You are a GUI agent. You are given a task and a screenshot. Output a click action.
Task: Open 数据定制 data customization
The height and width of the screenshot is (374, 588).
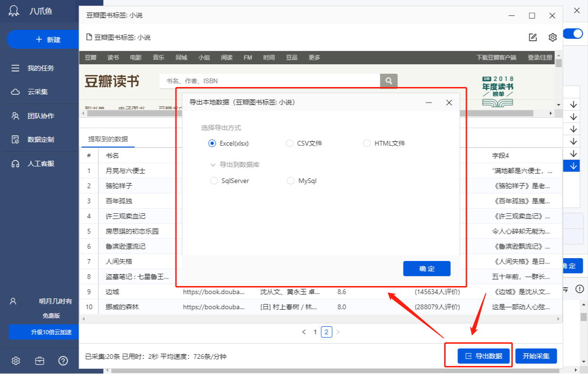pyautogui.click(x=40, y=139)
